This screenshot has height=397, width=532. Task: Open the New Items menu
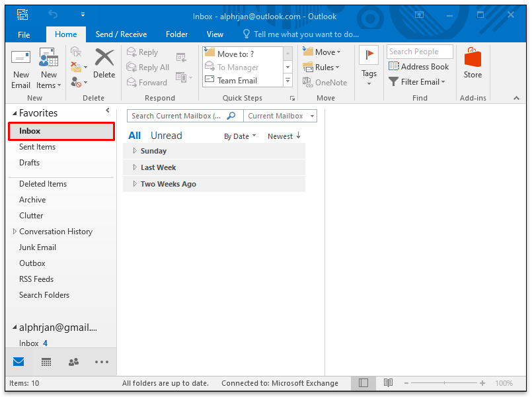[48, 69]
